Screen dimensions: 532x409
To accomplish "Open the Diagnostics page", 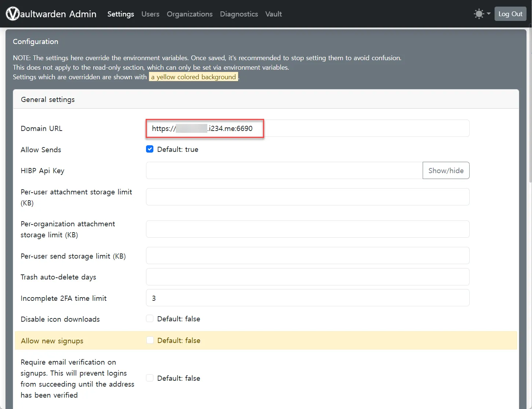I will (x=239, y=14).
